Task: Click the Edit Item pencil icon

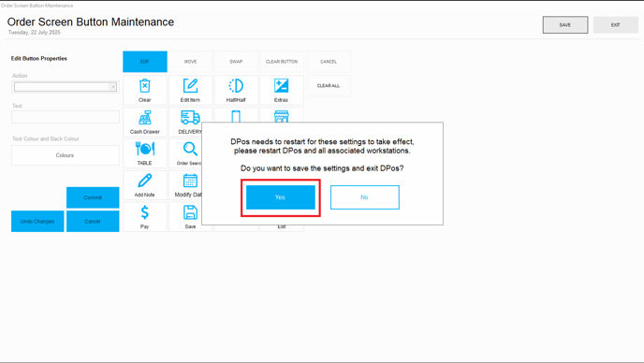Action: (190, 86)
